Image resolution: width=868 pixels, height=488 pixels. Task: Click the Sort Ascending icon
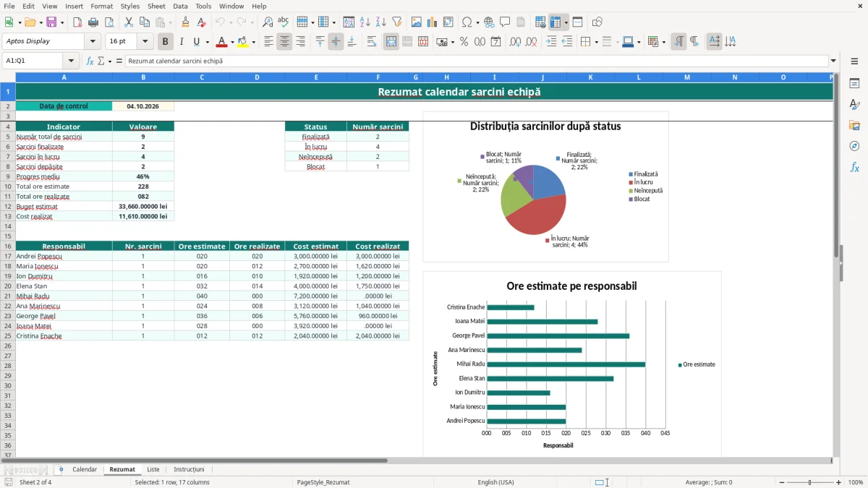click(x=365, y=22)
